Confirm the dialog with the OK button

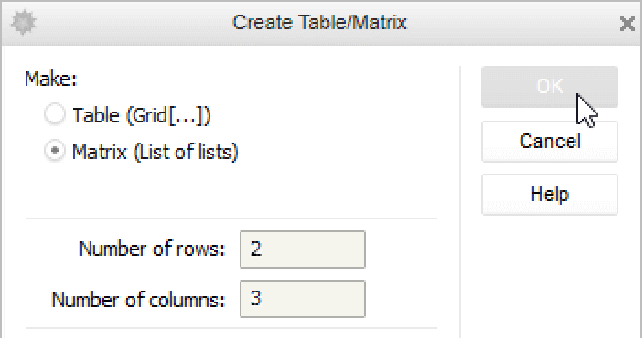pos(550,87)
